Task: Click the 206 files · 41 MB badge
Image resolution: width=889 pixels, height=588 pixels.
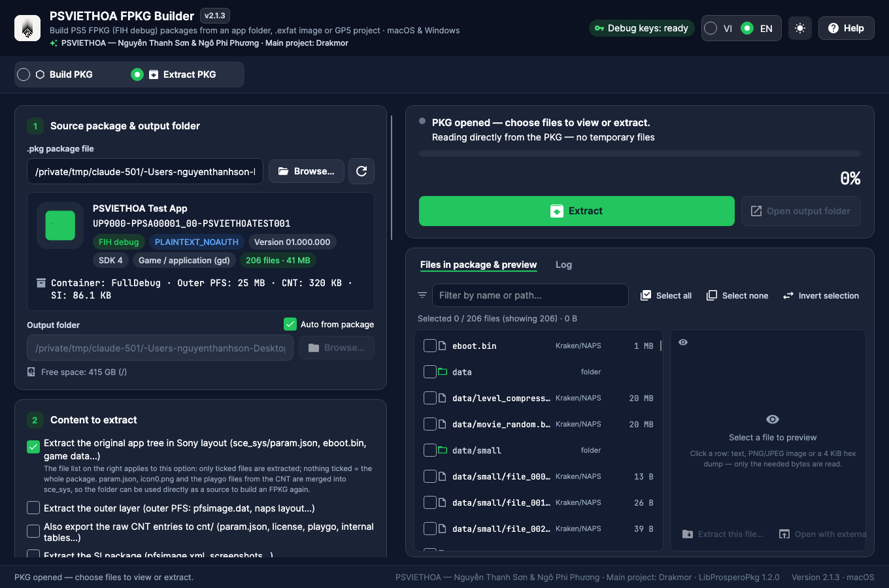Action: [278, 260]
